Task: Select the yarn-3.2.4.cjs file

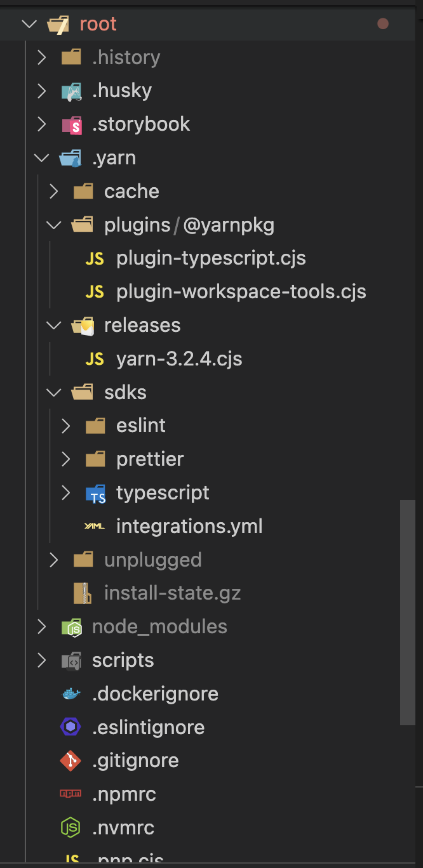Action: point(179,358)
